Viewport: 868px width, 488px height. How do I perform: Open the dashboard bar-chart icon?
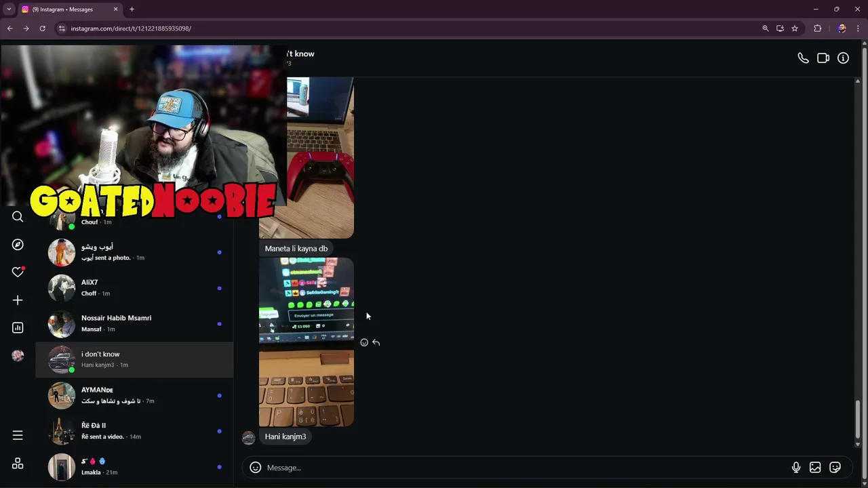(18, 328)
